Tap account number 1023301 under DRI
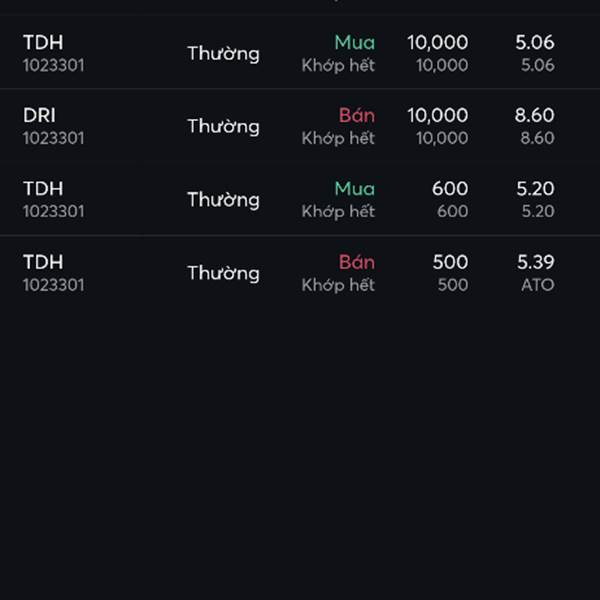The width and height of the screenshot is (600, 600). [x=54, y=138]
